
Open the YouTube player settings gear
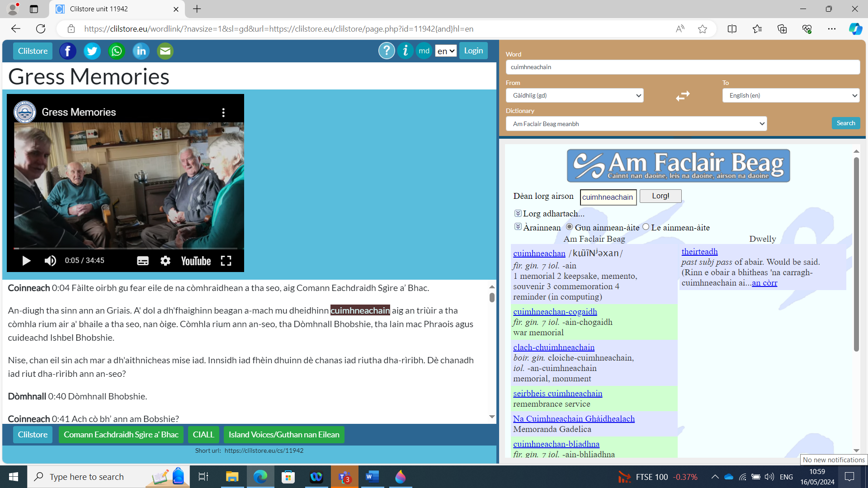(165, 261)
